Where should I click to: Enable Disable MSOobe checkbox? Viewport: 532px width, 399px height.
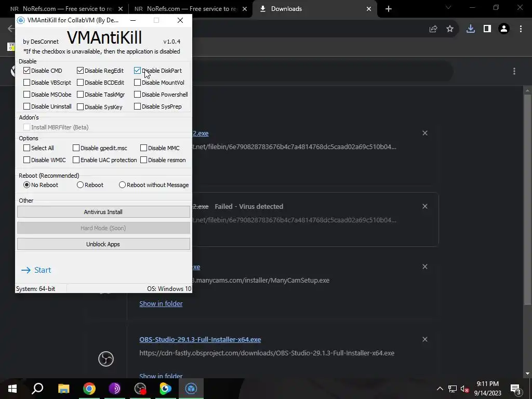click(x=27, y=95)
